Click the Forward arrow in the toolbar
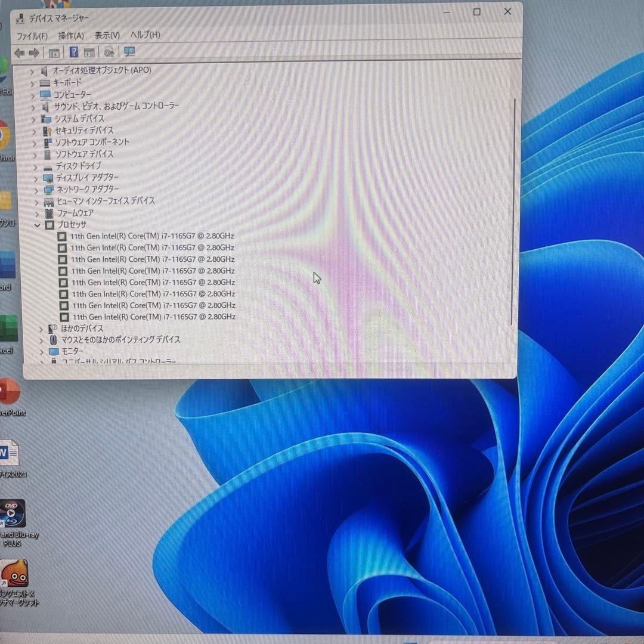This screenshot has width=644, height=644. pos(34,53)
